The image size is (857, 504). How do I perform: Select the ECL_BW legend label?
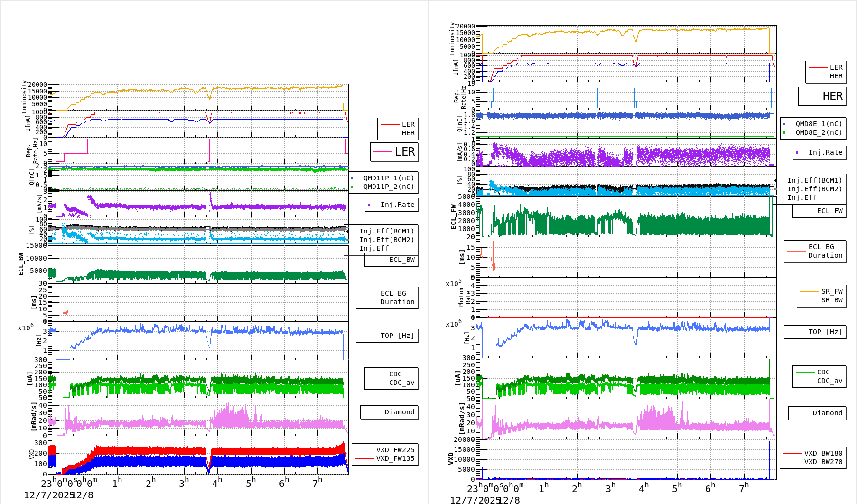coord(401,260)
